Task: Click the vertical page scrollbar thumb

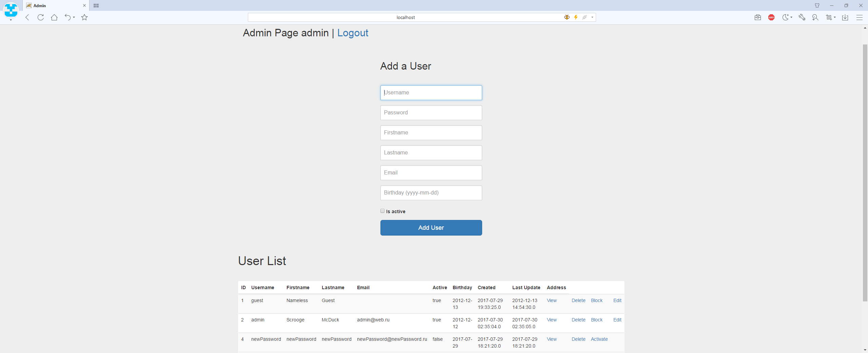Action: point(865,172)
